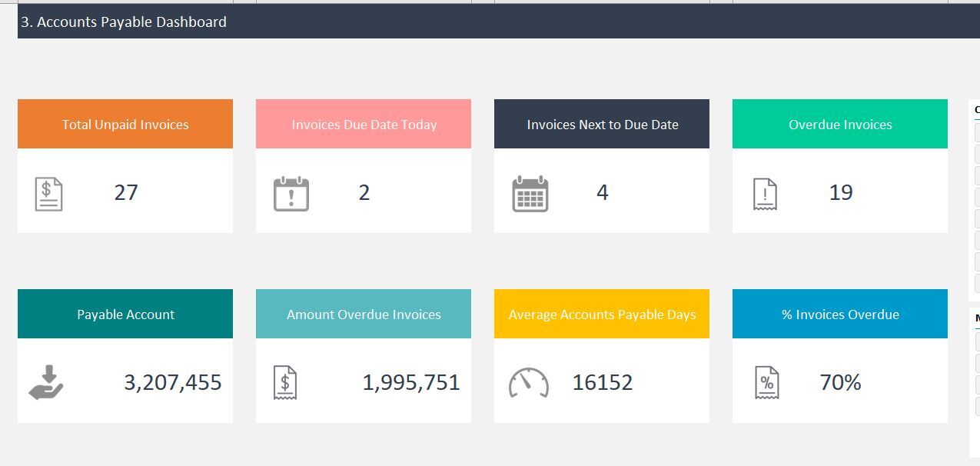Viewport: 980px width, 466px height.
Task: Click the '3. Accounts Payable Dashboard' title
Action: [x=124, y=22]
